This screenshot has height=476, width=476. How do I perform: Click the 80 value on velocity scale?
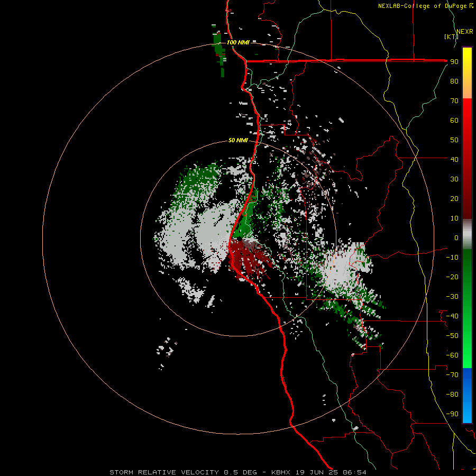point(454,81)
